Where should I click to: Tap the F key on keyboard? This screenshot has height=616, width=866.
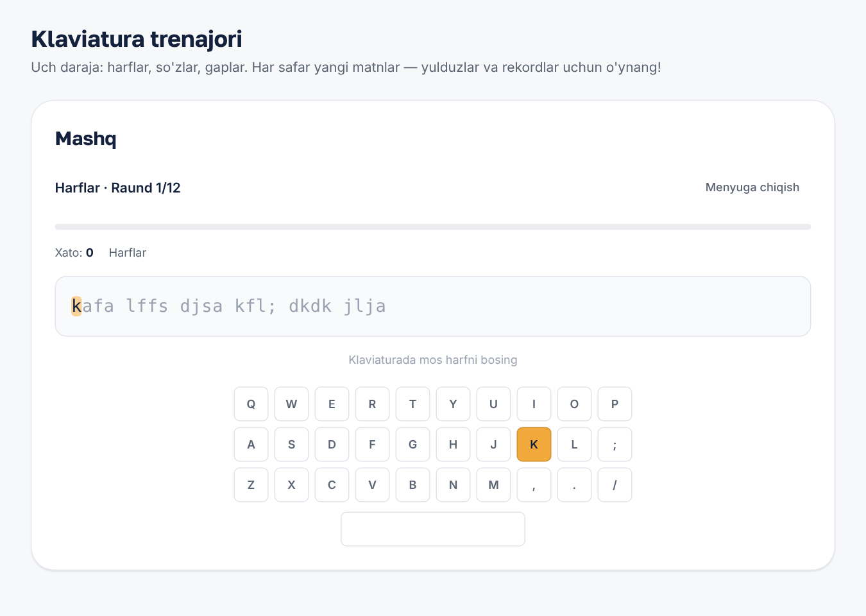pos(372,444)
